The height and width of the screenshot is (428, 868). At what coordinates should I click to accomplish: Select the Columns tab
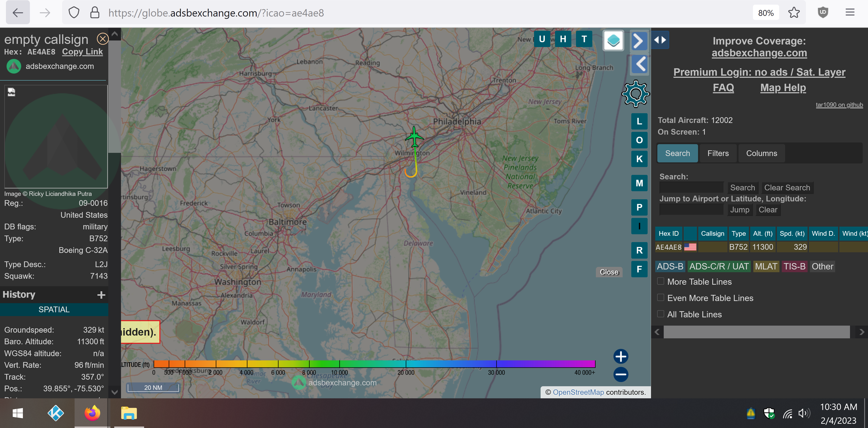(x=762, y=153)
